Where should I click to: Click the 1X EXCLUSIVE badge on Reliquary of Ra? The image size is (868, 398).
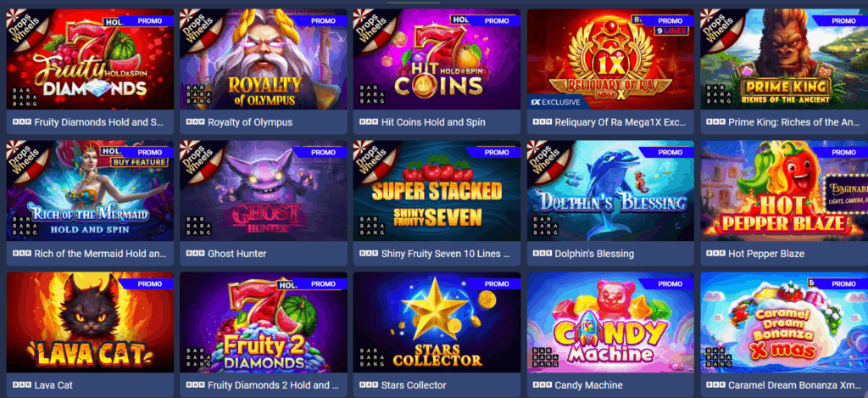(x=556, y=103)
